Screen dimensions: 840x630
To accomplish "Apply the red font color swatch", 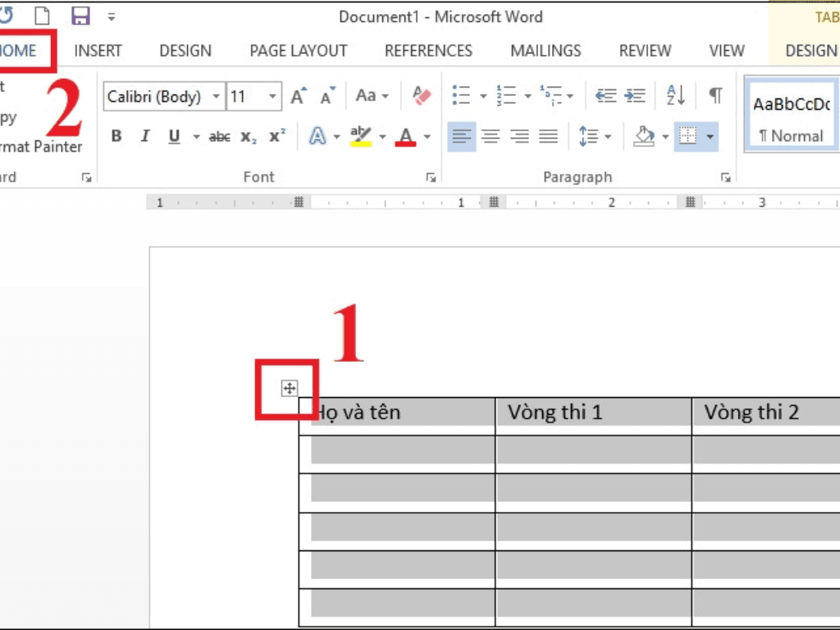I will click(405, 136).
